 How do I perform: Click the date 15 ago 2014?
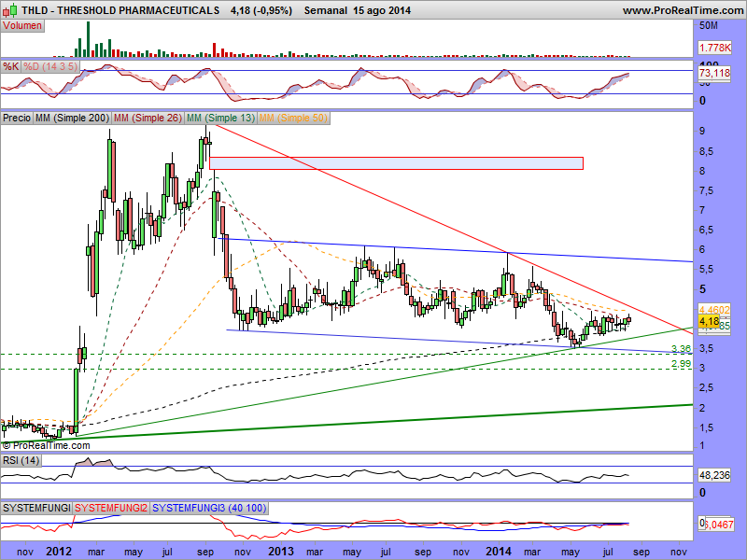pyautogui.click(x=382, y=10)
